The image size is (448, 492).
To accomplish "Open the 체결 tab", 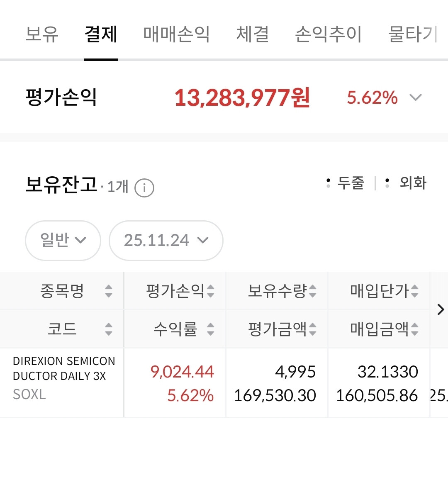I will pyautogui.click(x=252, y=34).
